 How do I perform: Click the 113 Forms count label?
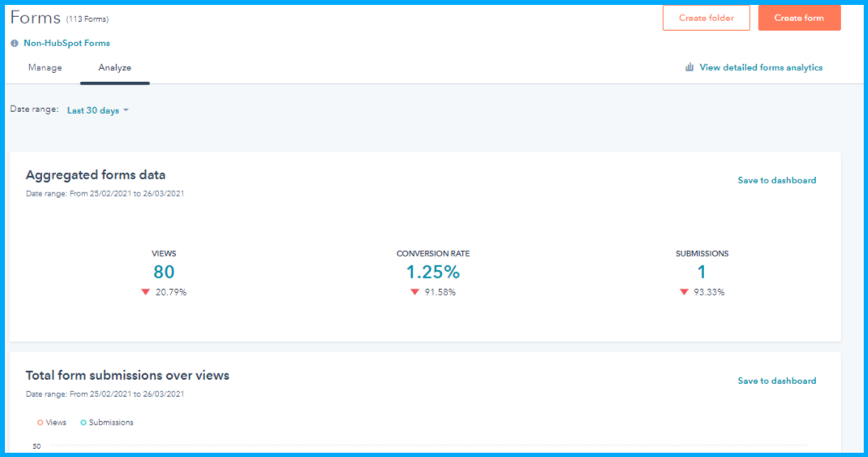coord(88,19)
